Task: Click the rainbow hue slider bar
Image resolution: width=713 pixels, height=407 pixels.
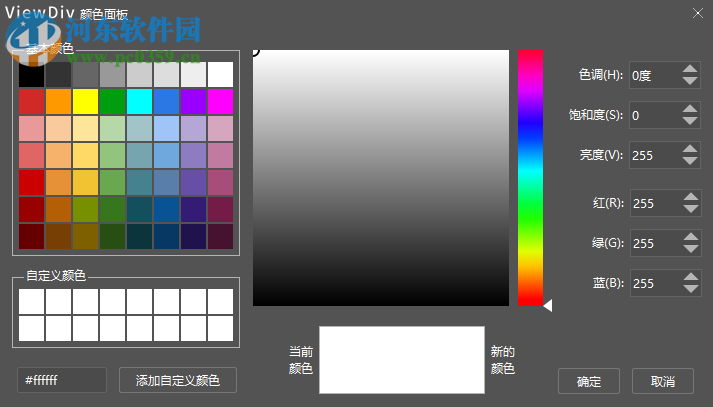Action: (530, 178)
